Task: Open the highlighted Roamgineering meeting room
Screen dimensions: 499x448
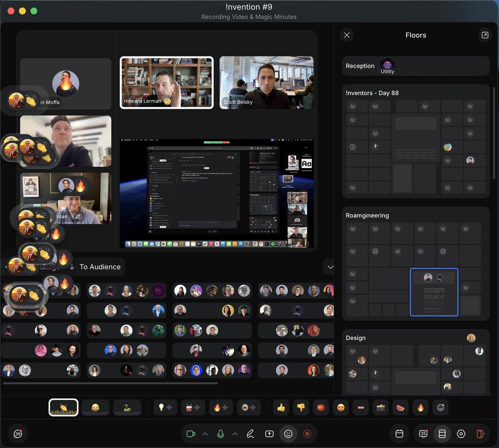Action: tap(434, 291)
